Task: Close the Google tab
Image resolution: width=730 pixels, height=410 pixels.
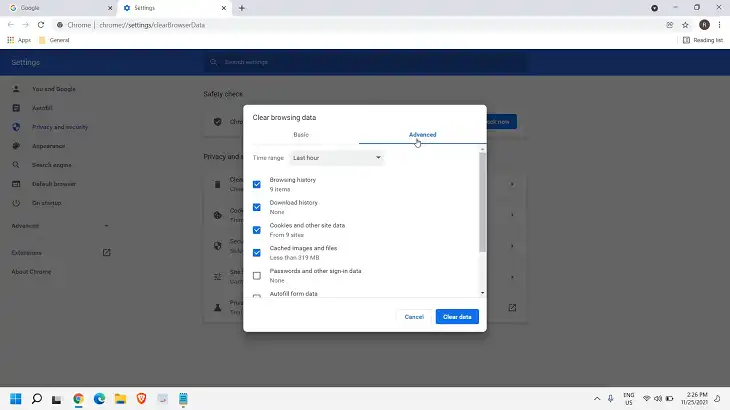Action: [x=110, y=8]
